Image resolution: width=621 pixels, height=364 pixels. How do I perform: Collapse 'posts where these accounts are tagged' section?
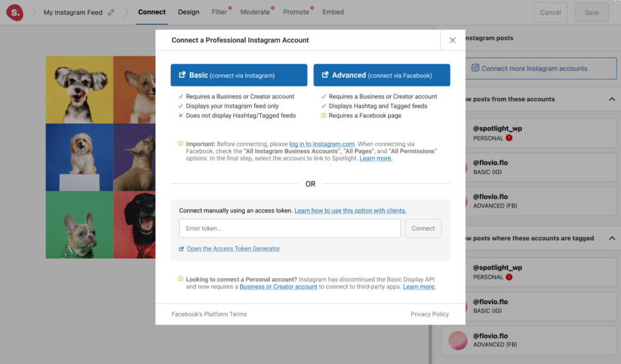coord(612,238)
